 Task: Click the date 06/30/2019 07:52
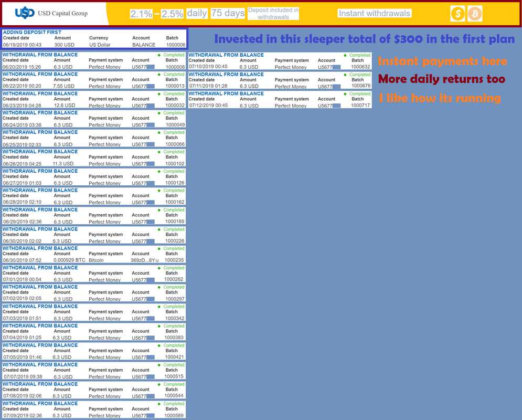point(23,260)
